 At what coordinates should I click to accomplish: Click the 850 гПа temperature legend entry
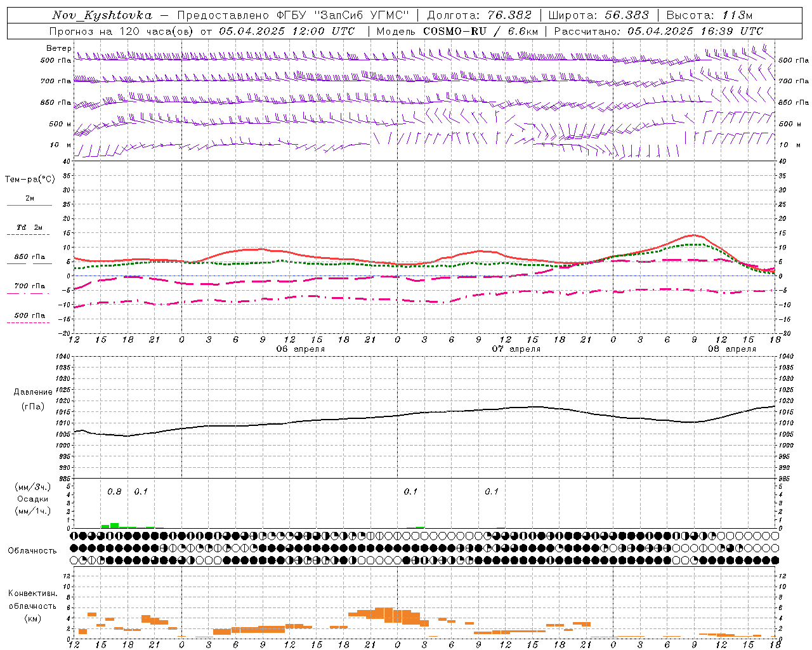(30, 257)
